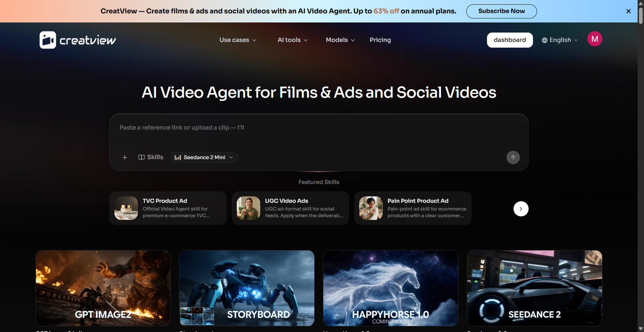
Task: Click the AI tools chevron arrow
Action: point(305,40)
